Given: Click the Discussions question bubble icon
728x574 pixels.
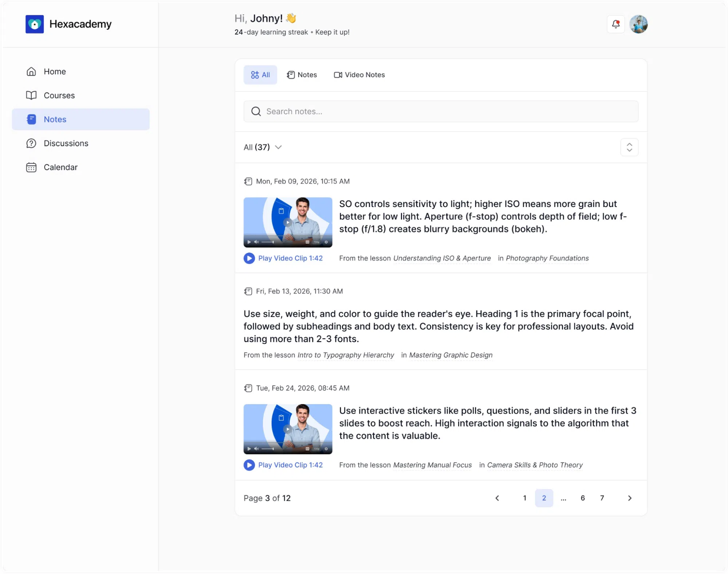Looking at the screenshot, I should 31,143.
